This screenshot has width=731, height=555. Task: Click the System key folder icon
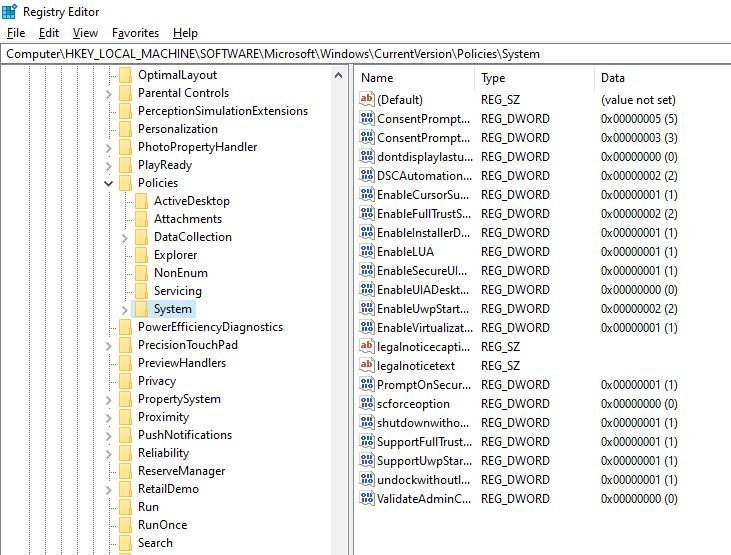pyautogui.click(x=141, y=309)
